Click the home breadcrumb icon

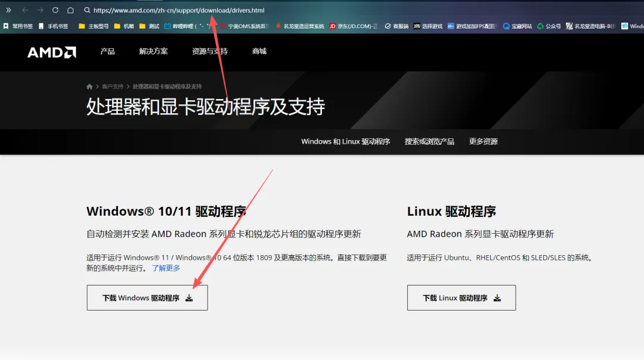(x=89, y=86)
